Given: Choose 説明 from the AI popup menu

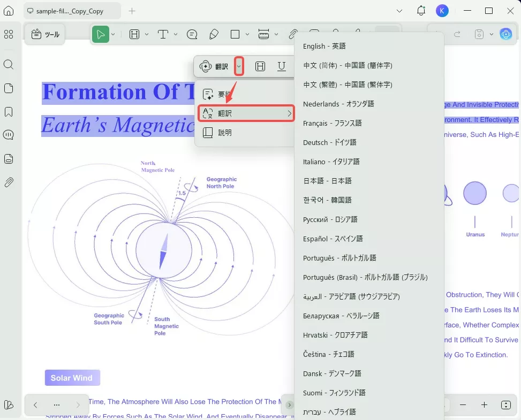Looking at the screenshot, I should (x=225, y=133).
